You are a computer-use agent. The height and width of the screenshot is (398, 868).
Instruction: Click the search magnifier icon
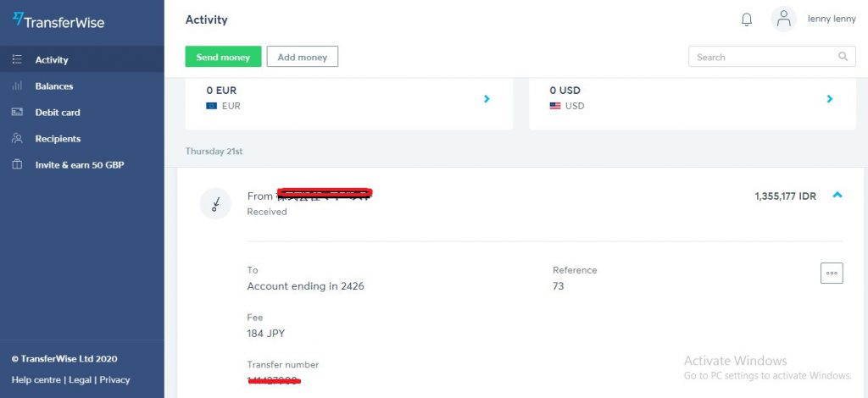(x=843, y=57)
